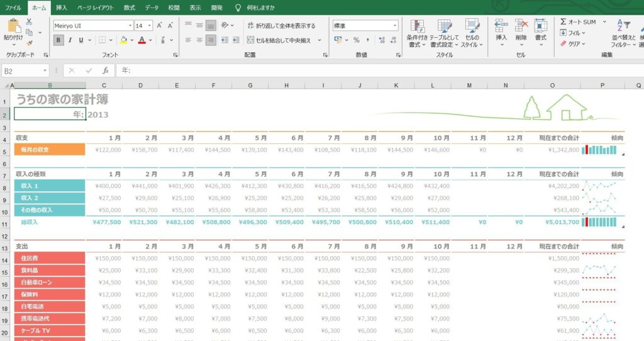Image resolution: width=644 pixels, height=341 pixels.
Task: Expand the オート SUM dropdown arrow
Action: (x=604, y=22)
